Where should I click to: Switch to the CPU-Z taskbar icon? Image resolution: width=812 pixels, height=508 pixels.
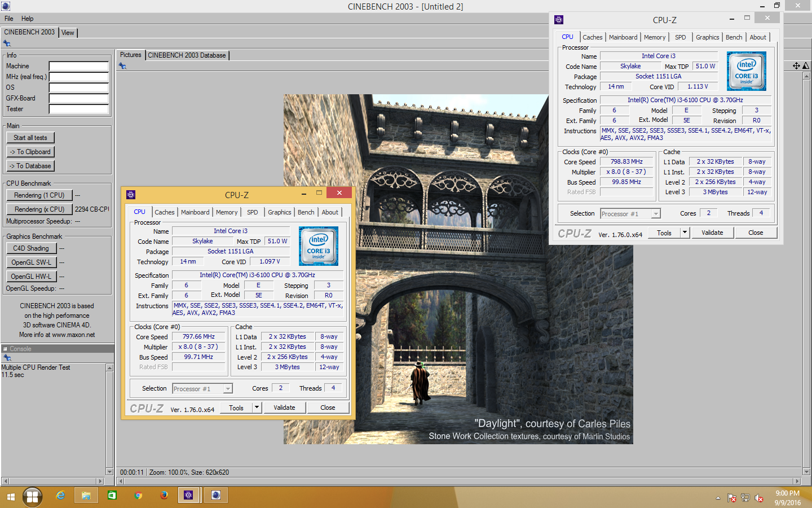pos(188,496)
